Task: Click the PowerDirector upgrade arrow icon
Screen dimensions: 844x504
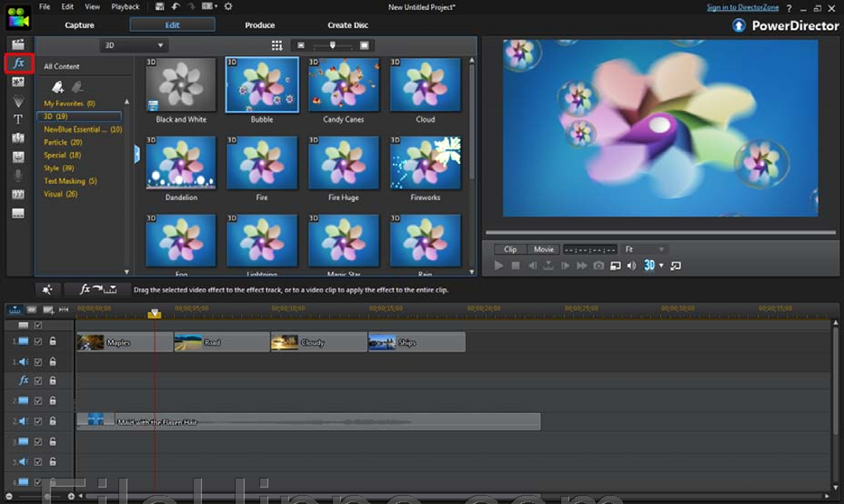Action: point(739,26)
